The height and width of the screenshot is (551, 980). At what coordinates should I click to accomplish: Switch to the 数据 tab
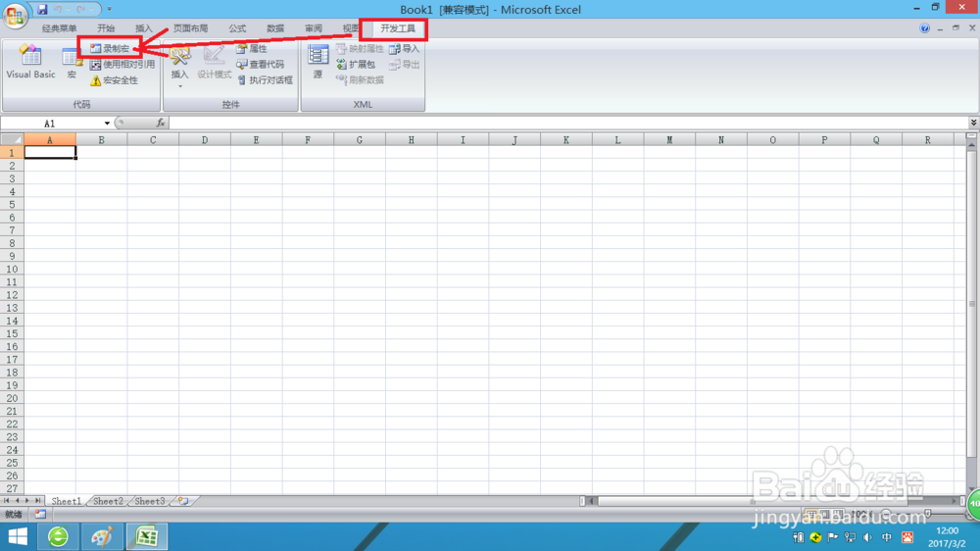[275, 28]
